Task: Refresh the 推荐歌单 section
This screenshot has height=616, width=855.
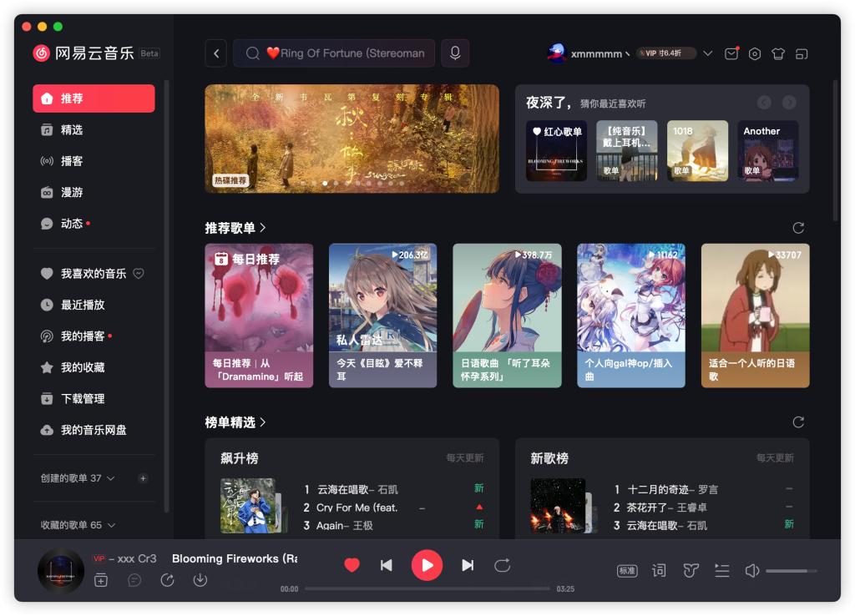Action: tap(798, 228)
